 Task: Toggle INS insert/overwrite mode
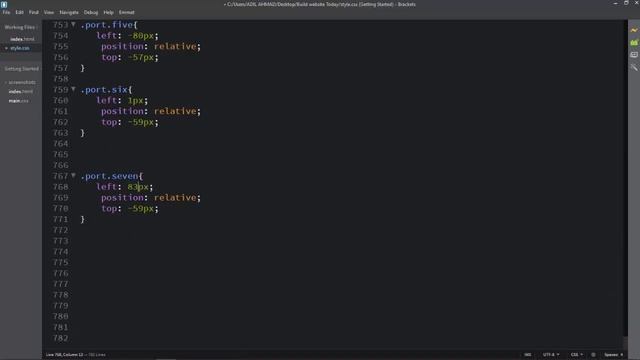[x=527, y=355]
